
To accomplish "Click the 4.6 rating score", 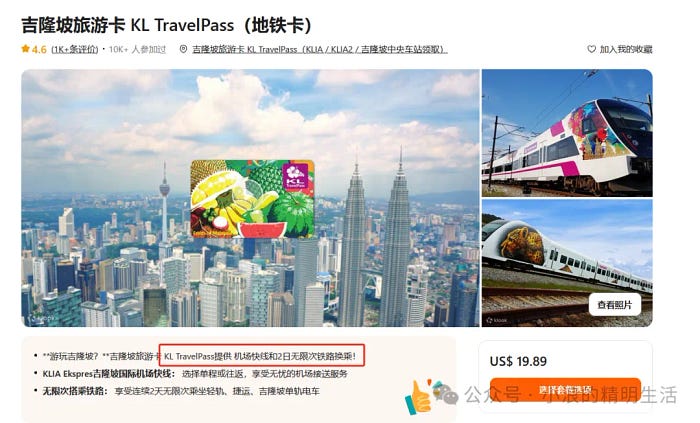I will tap(39, 49).
